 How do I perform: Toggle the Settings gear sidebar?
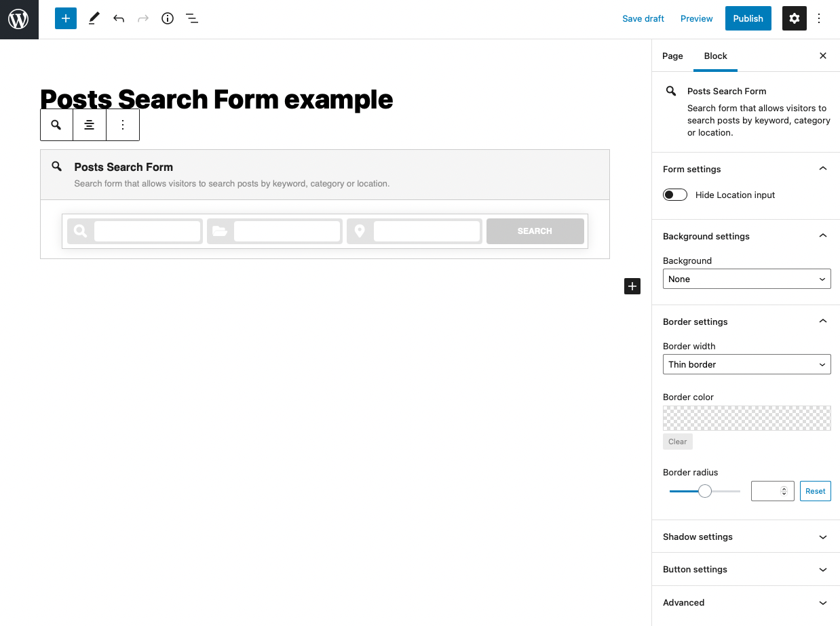click(794, 18)
